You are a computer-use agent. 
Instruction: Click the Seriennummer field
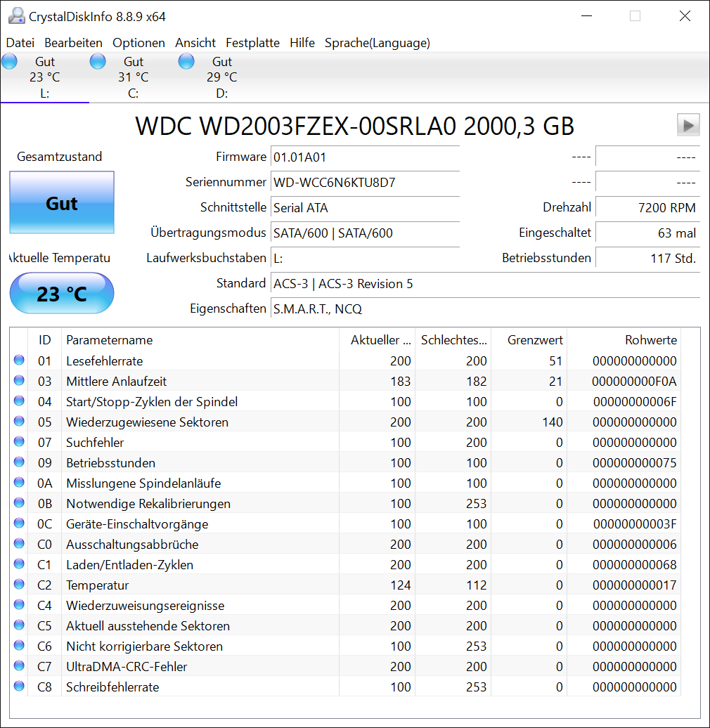point(365,182)
